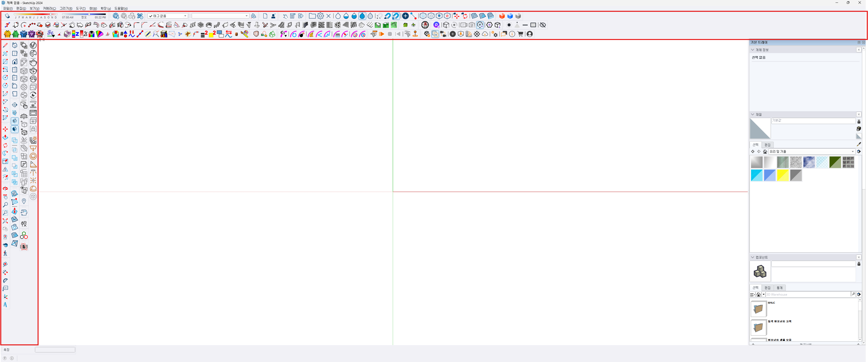Toggle the blue magnet snapping button

point(396,16)
